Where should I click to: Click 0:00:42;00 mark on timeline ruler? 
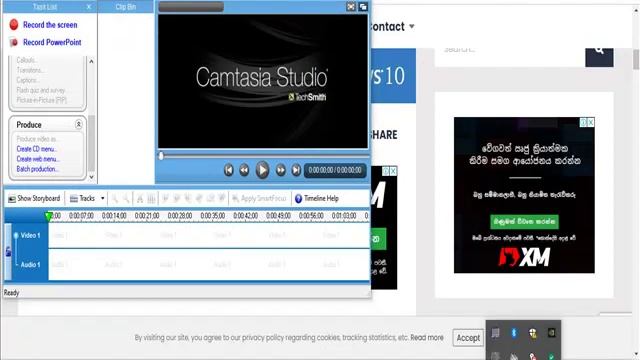(245, 216)
